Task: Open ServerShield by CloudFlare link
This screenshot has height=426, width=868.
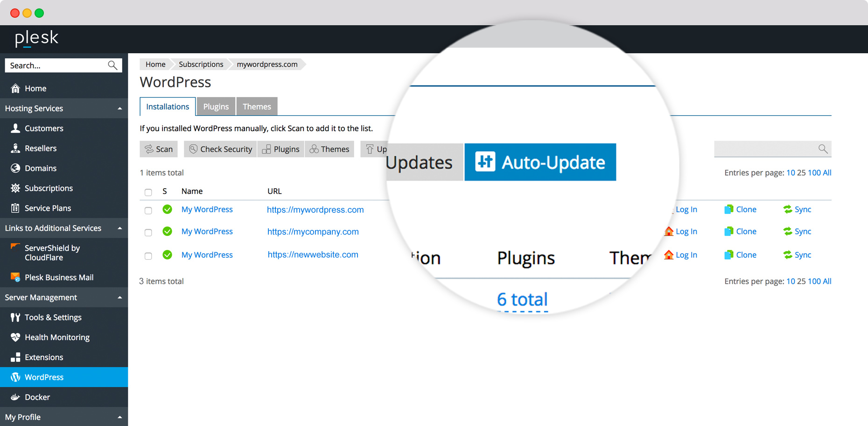Action: pos(52,253)
